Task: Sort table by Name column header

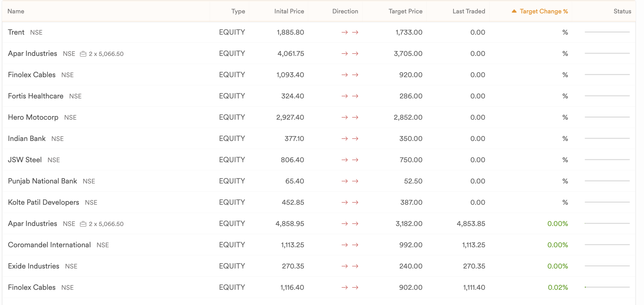Action: 16,11
